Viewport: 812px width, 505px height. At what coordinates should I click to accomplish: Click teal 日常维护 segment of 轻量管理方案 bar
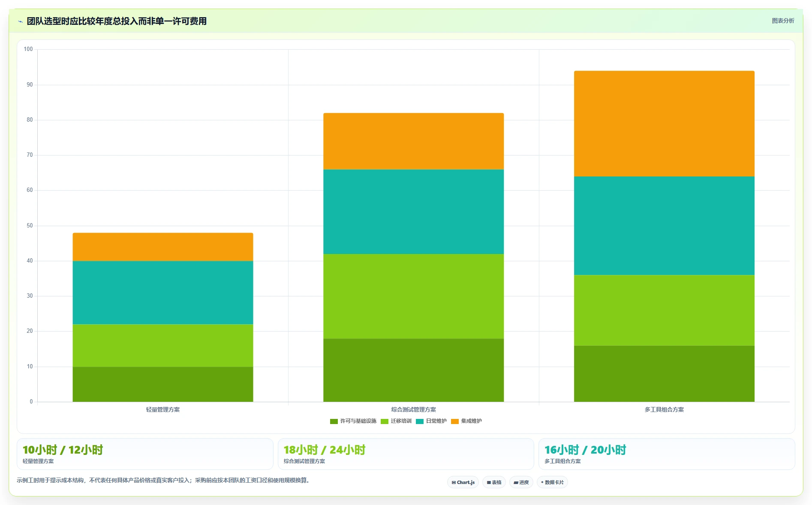click(163, 293)
